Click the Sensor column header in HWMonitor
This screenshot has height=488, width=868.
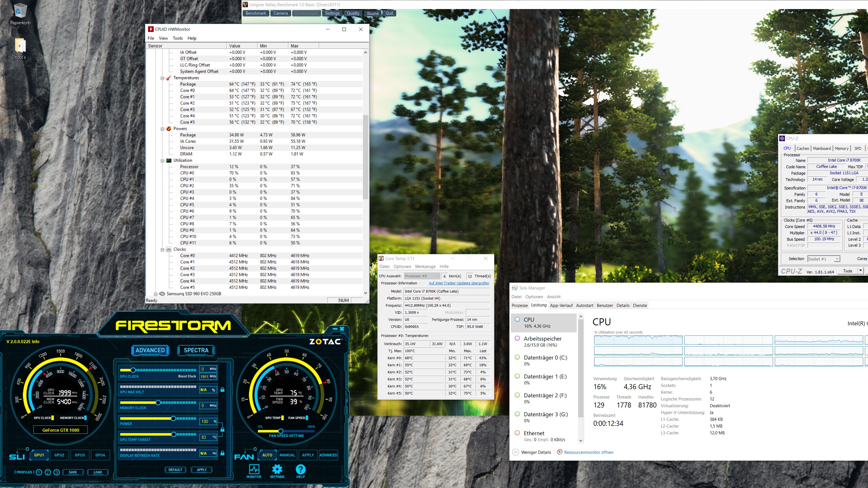click(x=187, y=46)
